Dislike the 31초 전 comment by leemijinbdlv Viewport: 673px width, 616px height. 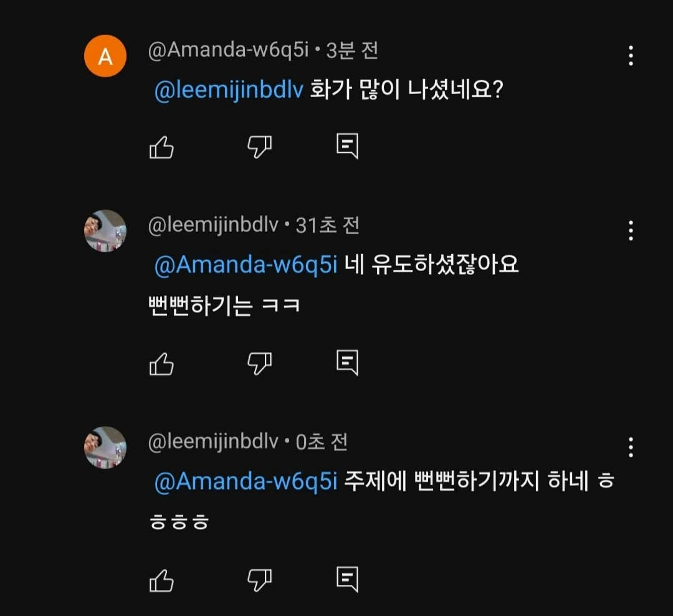click(x=259, y=363)
